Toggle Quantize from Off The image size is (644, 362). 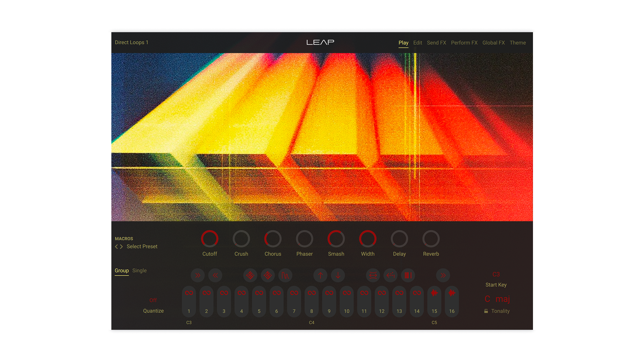coord(153,300)
